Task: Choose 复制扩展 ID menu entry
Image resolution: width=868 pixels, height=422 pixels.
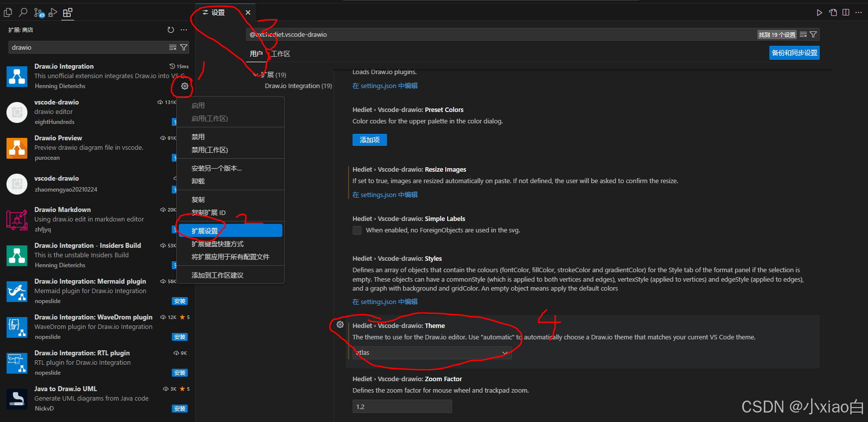Action: 231,212
